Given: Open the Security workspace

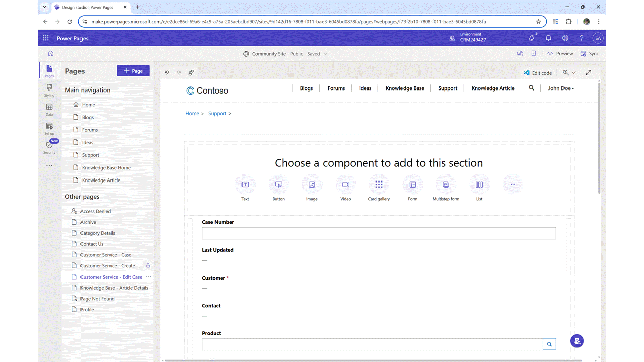Looking at the screenshot, I should tap(49, 147).
